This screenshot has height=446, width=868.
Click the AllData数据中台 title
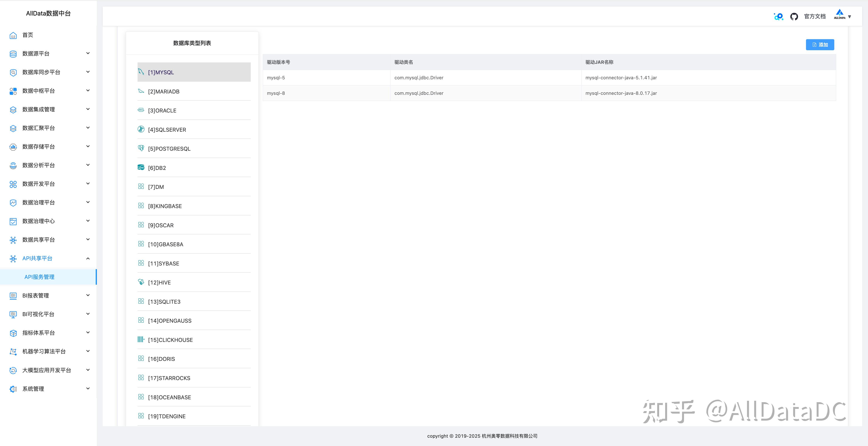coord(48,14)
